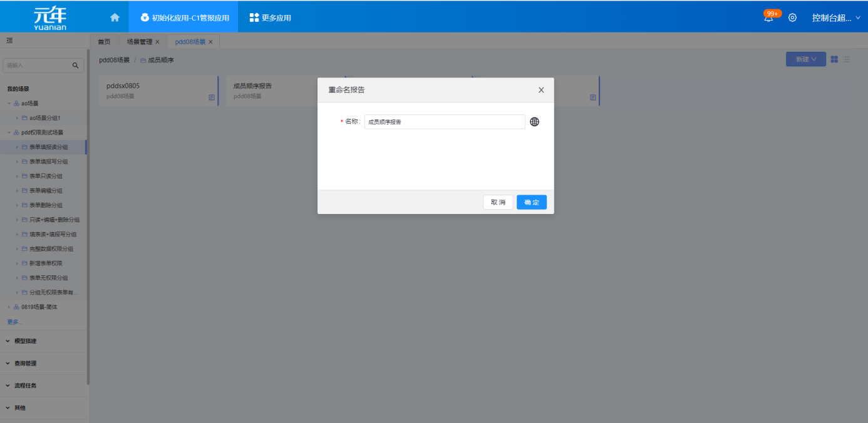Expand the 模型搭建 sidebar section
Image resolution: width=868 pixels, height=423 pixels.
[25, 341]
